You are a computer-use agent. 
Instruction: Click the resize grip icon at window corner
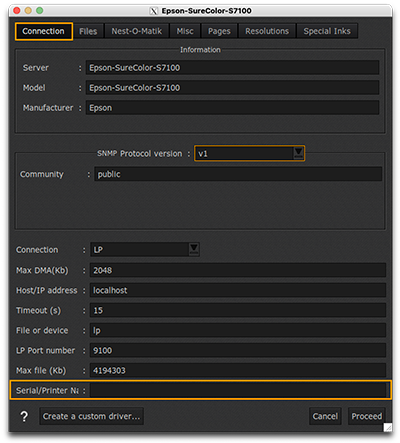[x=388, y=427]
